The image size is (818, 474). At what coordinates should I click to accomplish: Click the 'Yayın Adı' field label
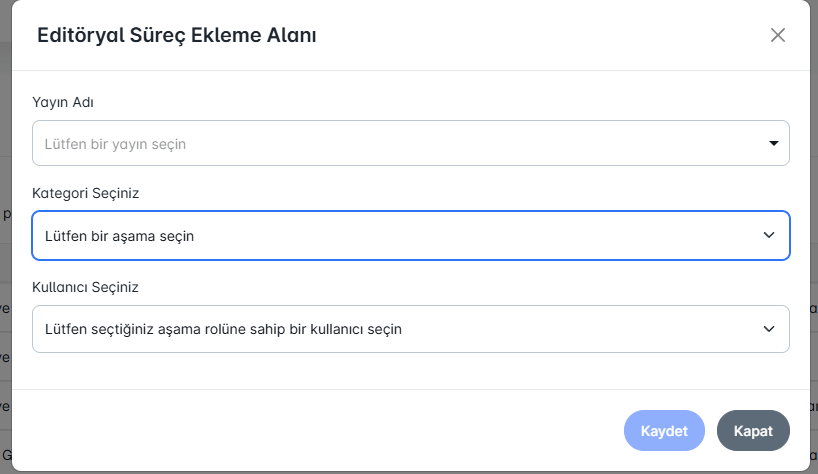[x=63, y=102]
